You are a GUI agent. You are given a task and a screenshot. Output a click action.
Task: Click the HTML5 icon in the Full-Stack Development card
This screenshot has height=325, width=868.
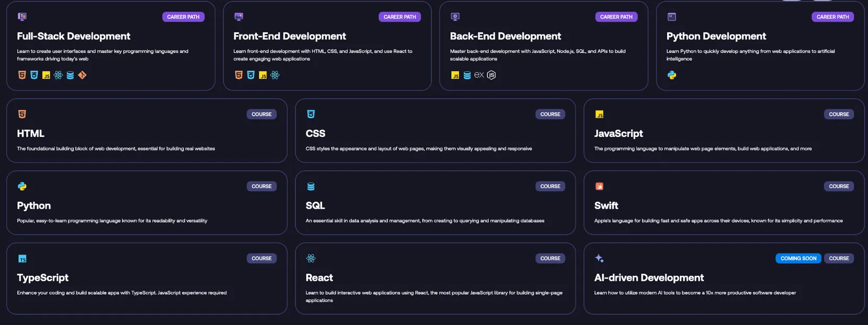pos(22,75)
